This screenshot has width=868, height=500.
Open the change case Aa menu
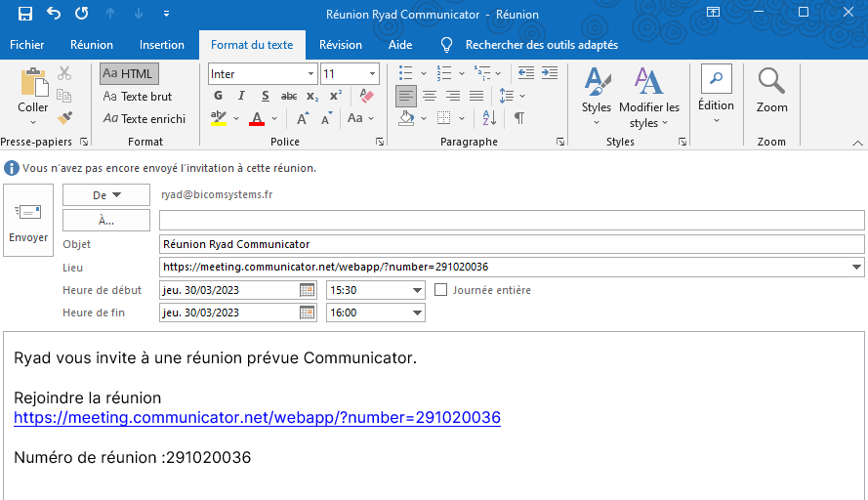pyautogui.click(x=360, y=118)
